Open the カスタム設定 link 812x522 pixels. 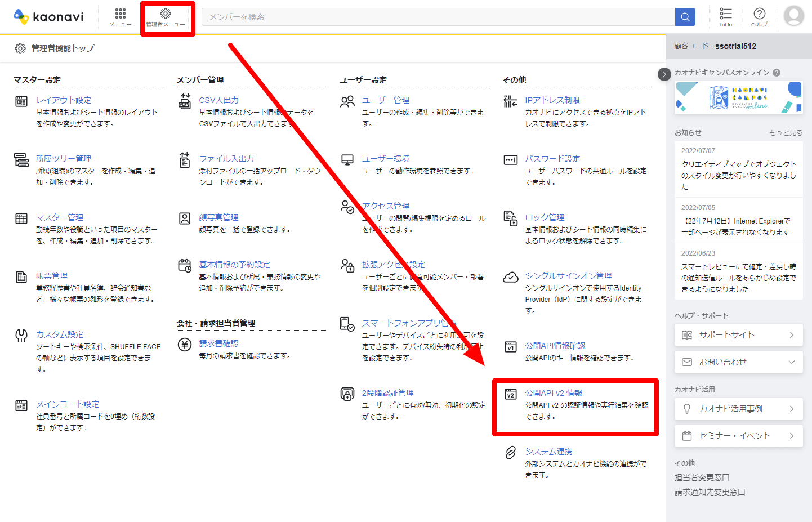pos(60,334)
